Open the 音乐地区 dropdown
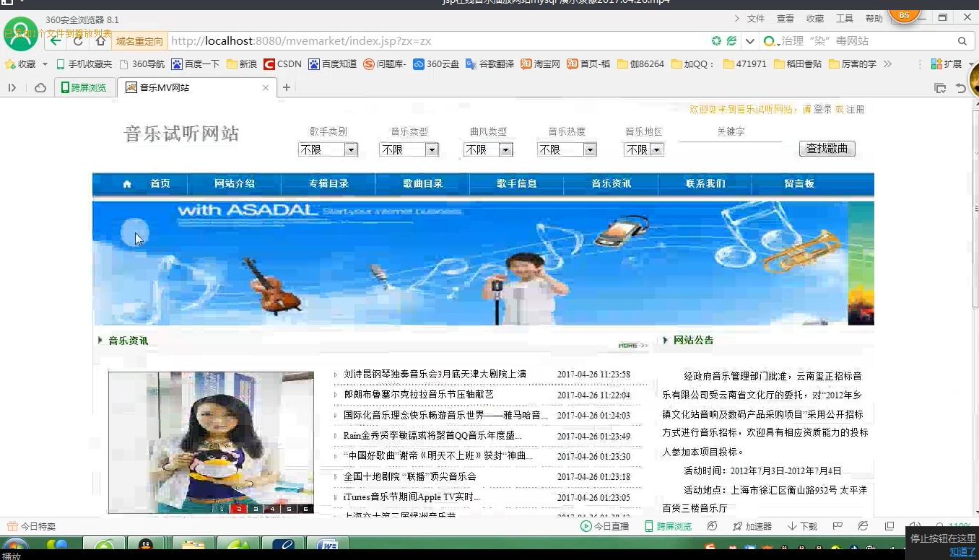This screenshot has width=979, height=560. [643, 149]
